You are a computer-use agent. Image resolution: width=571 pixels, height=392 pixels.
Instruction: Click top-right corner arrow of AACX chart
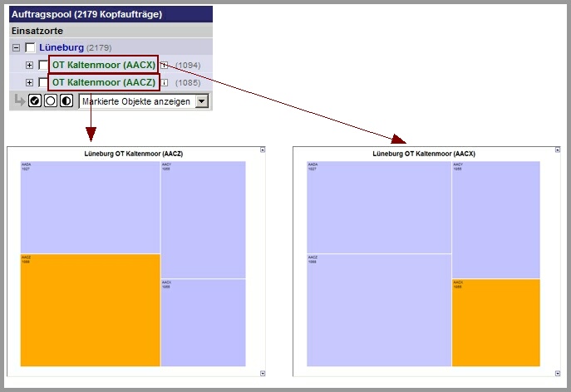[557, 150]
